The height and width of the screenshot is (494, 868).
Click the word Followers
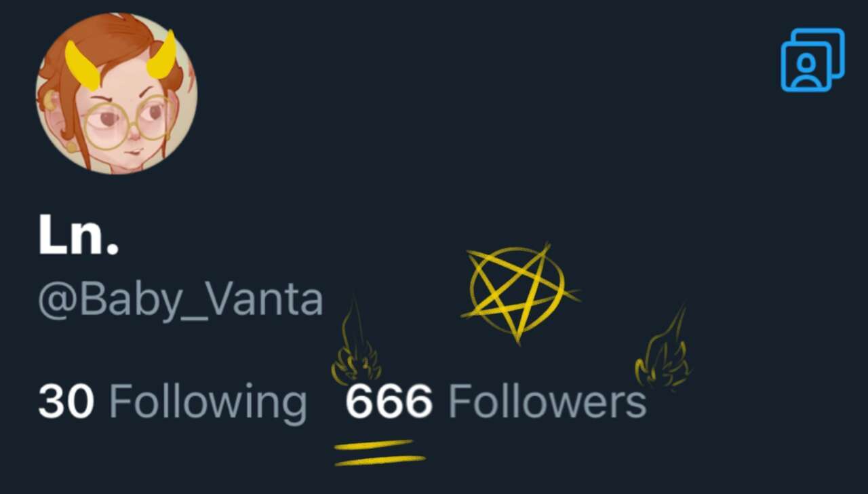(547, 401)
